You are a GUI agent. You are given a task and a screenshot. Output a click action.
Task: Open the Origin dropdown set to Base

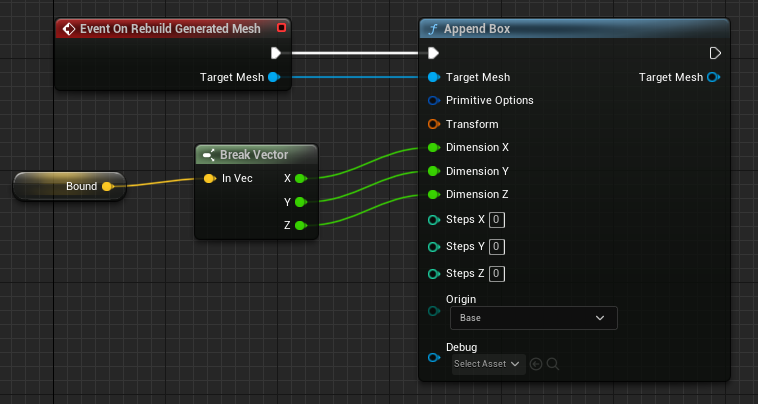pyautogui.click(x=534, y=318)
